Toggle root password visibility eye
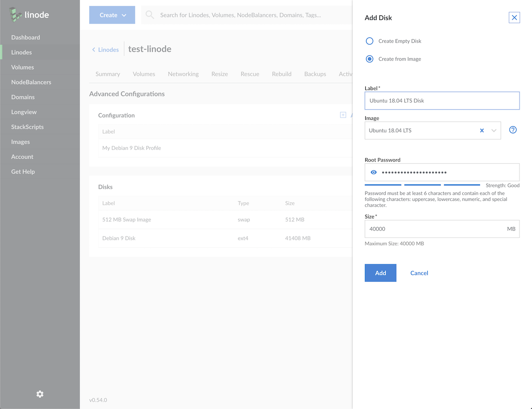Screen dimensions: 532x409 374,172
